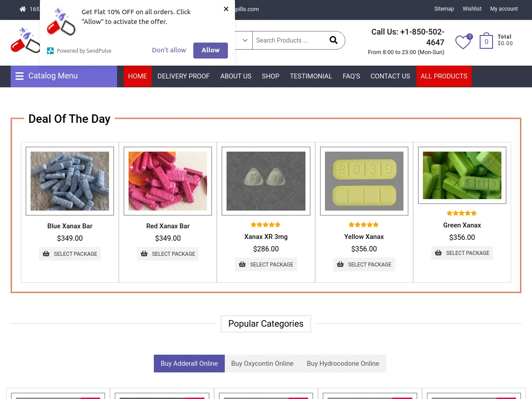Choose Don't allow in the notification popup

pyautogui.click(x=169, y=50)
